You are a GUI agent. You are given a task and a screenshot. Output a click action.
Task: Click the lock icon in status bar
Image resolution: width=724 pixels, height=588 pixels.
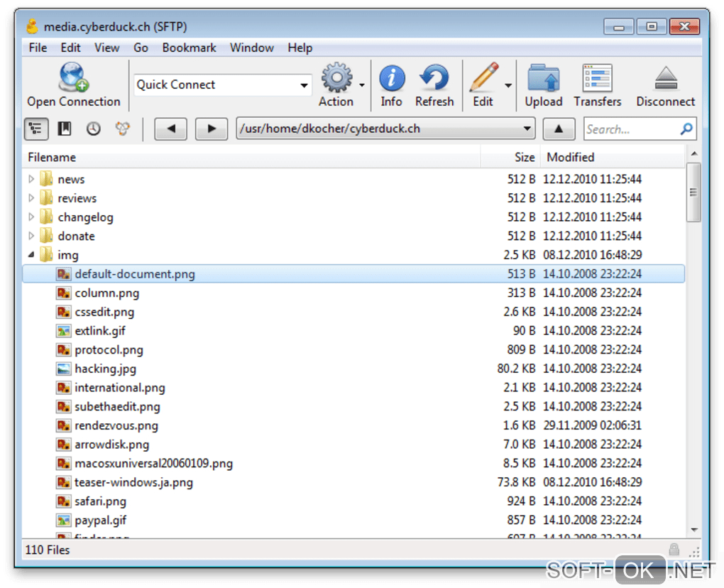coord(674,549)
